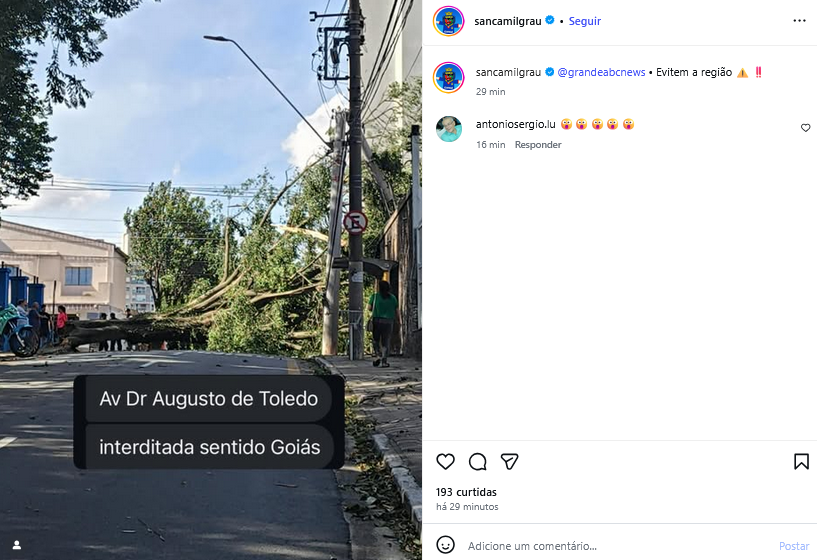This screenshot has width=817, height=560.
Task: Like antoniosergio.lu's comment heart
Action: (x=806, y=128)
